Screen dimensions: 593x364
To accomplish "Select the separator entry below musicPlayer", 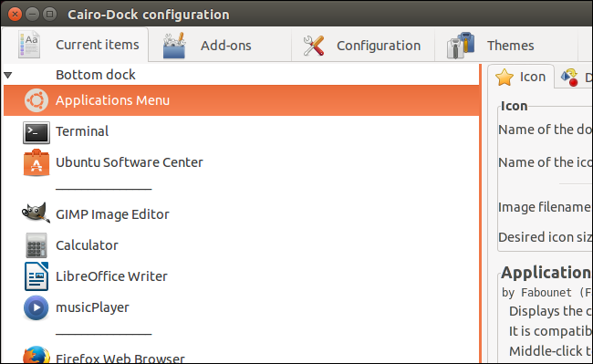I will click(241, 333).
